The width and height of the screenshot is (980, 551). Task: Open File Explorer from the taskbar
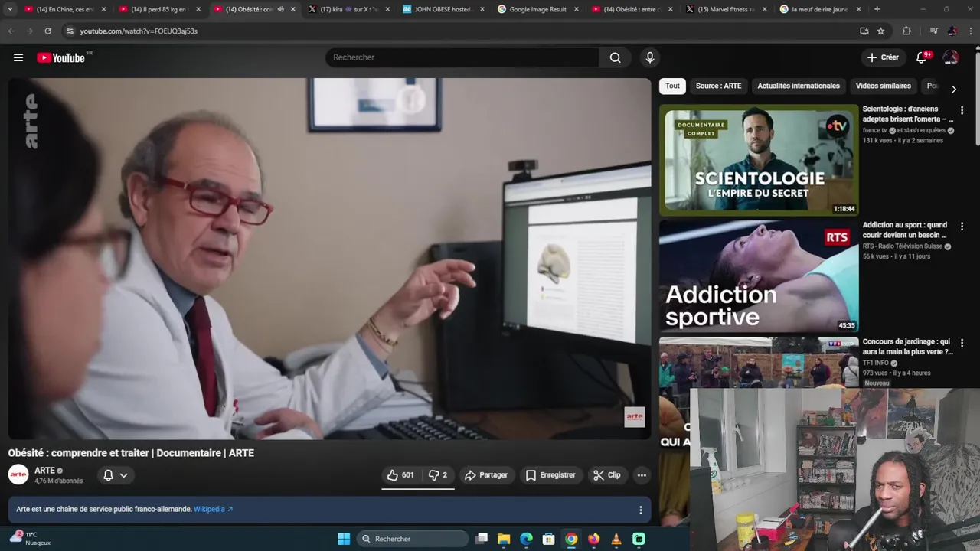[x=504, y=539]
